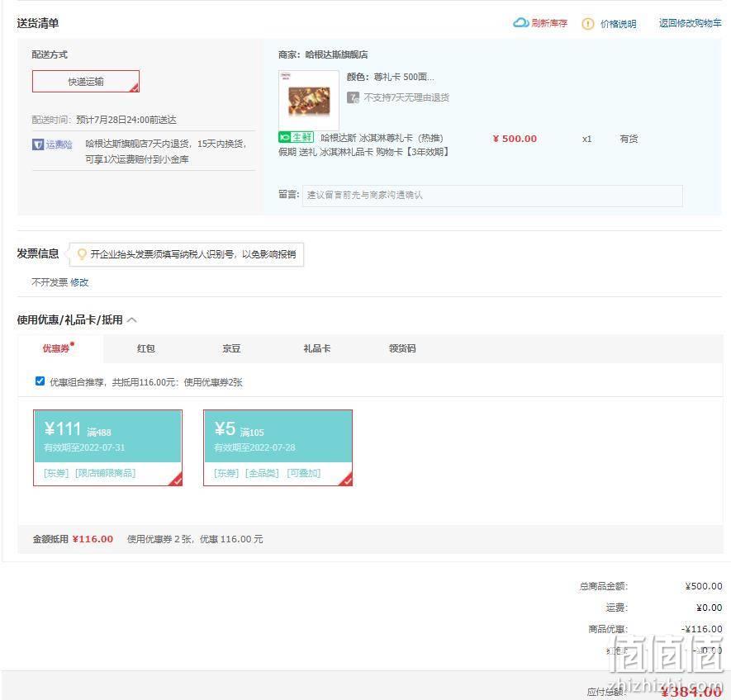Click 不支持7天无理由退货 text
The height and width of the screenshot is (700, 731).
[406, 97]
